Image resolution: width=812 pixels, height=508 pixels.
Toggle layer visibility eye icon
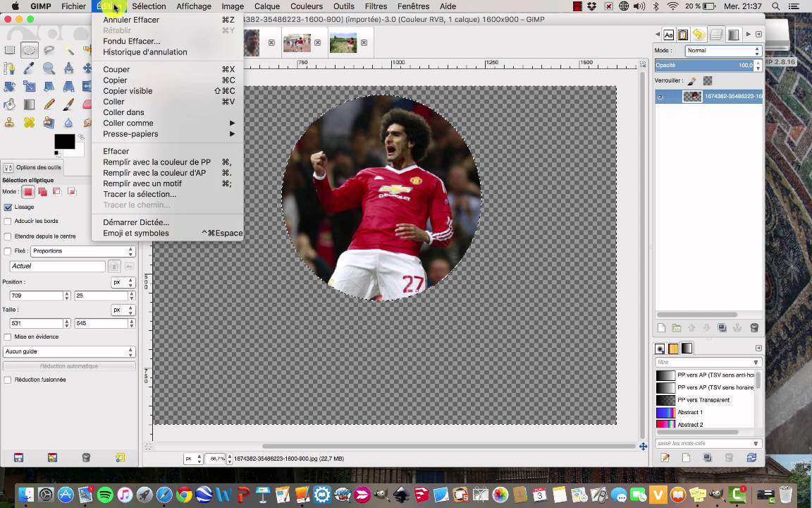(x=660, y=97)
